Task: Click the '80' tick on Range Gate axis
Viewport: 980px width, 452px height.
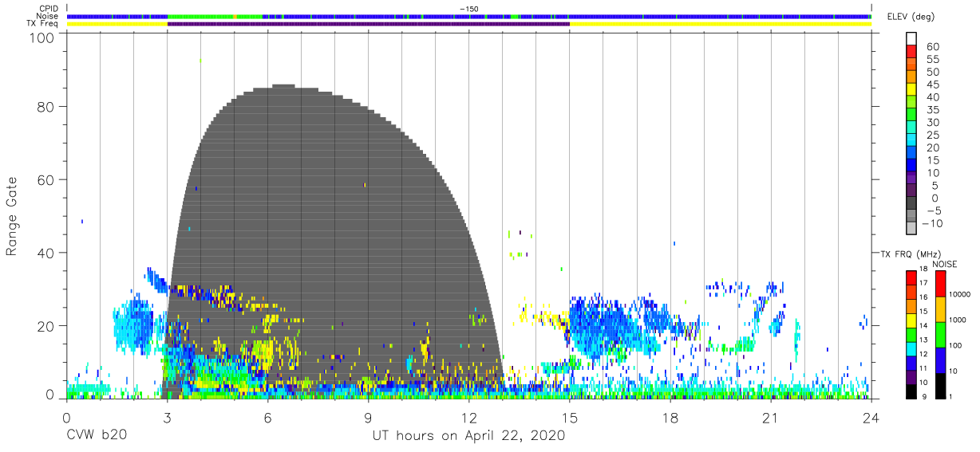Action: click(x=46, y=107)
